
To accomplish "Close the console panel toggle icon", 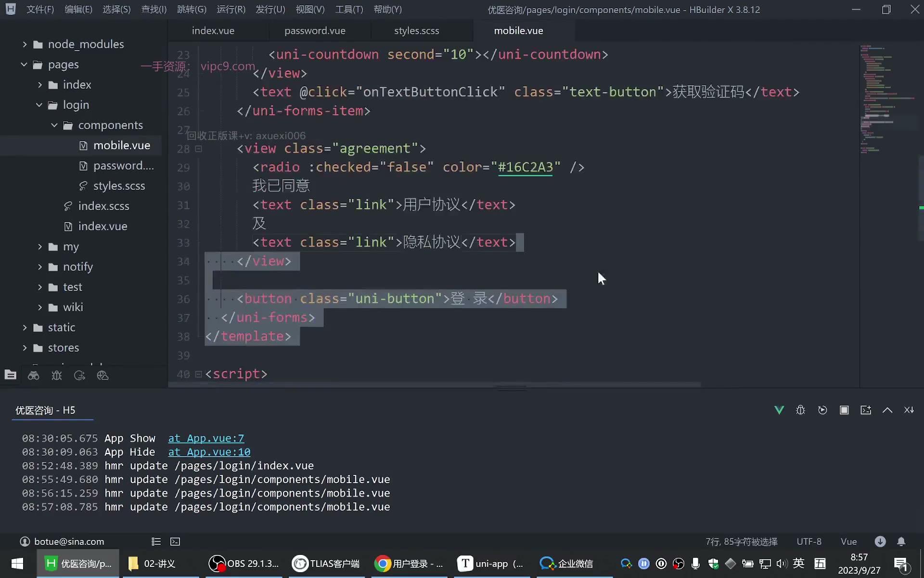I will click(x=909, y=410).
